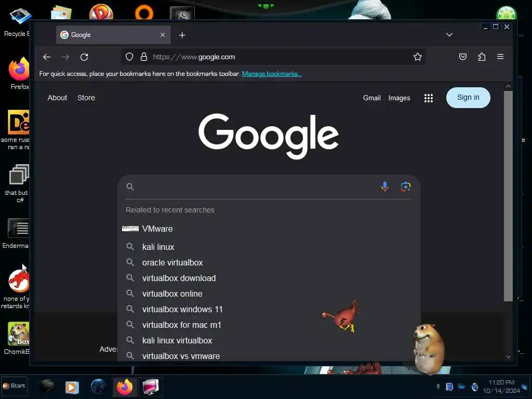Open a new tab with plus button

[182, 35]
